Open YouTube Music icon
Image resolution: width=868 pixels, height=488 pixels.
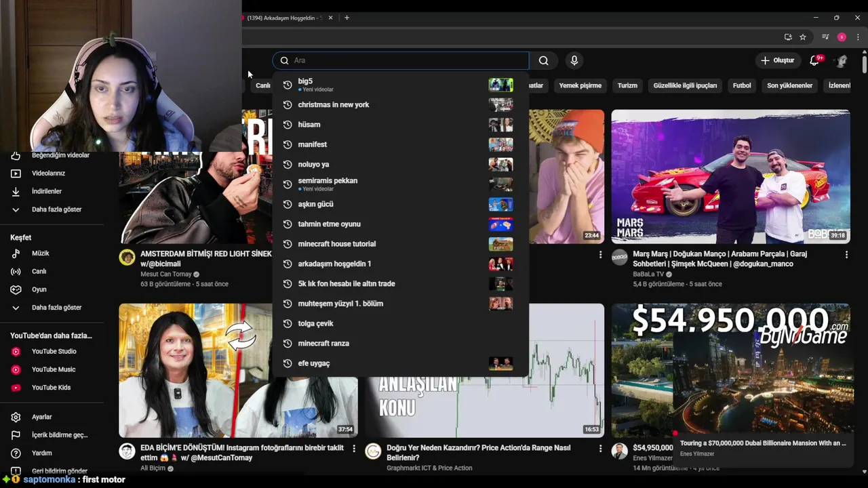click(x=16, y=369)
